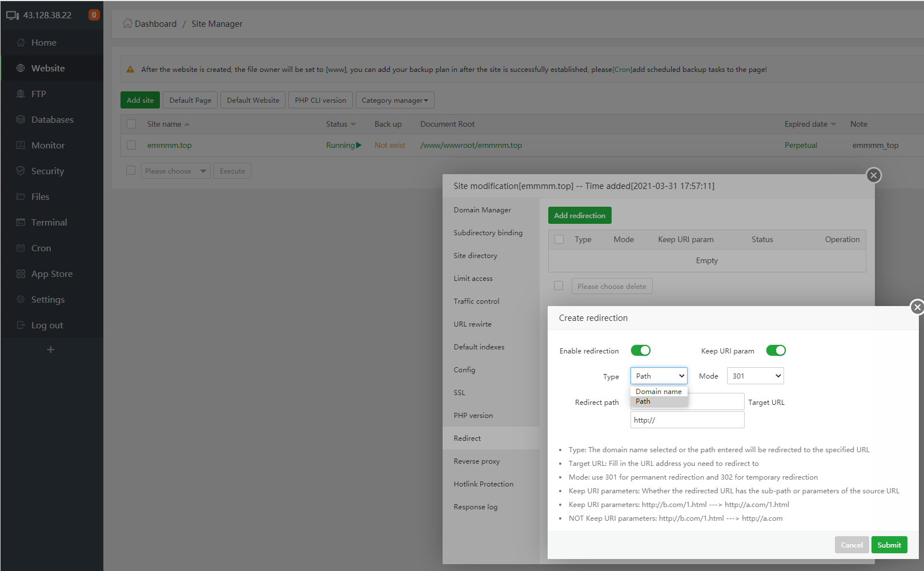The width and height of the screenshot is (924, 571).
Task: Click the plus icon below Log out
Action: pyautogui.click(x=51, y=349)
